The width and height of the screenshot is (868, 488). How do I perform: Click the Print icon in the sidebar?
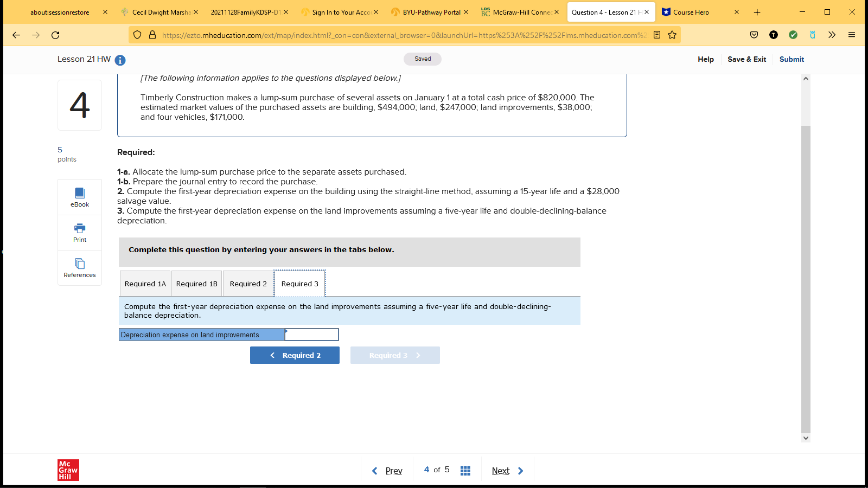79,232
